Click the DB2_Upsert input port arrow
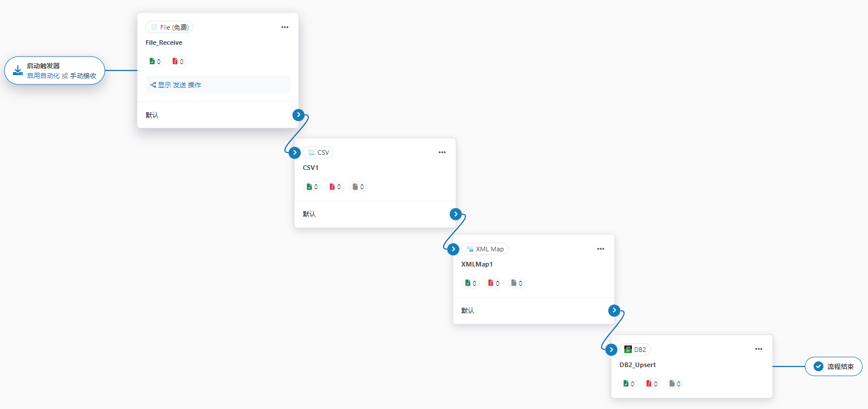The width and height of the screenshot is (868, 409). click(611, 350)
